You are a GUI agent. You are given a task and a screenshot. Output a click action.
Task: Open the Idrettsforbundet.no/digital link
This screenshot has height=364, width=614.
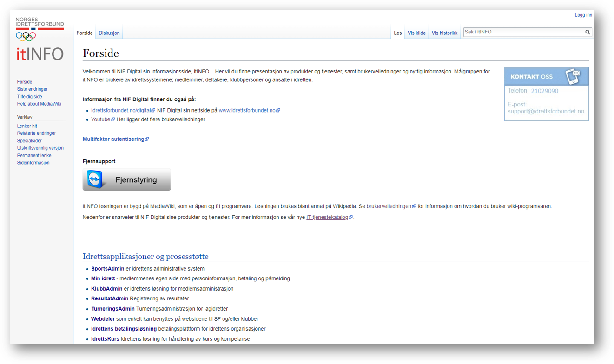[x=123, y=111]
